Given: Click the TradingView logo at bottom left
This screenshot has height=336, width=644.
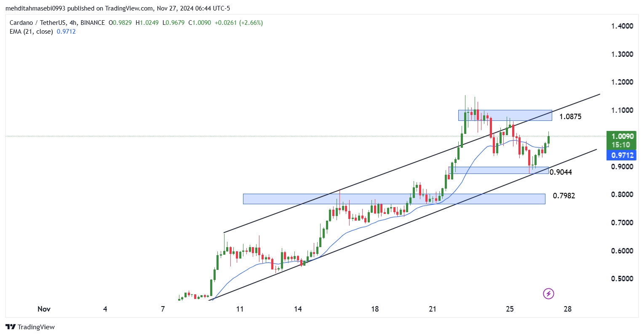Looking at the screenshot, I should pyautogui.click(x=30, y=327).
